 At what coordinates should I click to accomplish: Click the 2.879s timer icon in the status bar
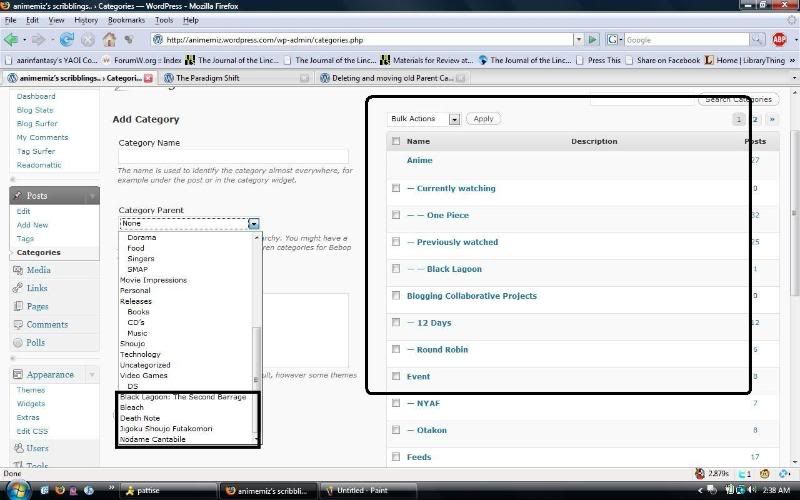click(x=699, y=473)
